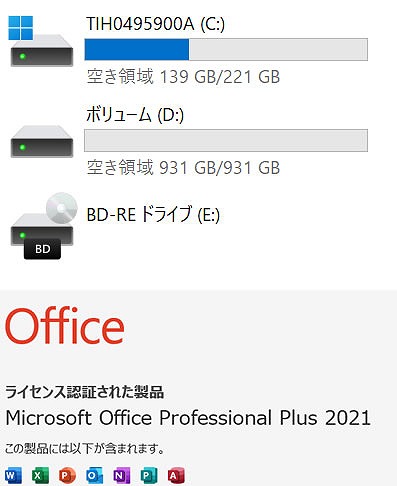The width and height of the screenshot is (397, 486).
Task: Open the TIH0495900A (C:) drive label
Action: 156,24
